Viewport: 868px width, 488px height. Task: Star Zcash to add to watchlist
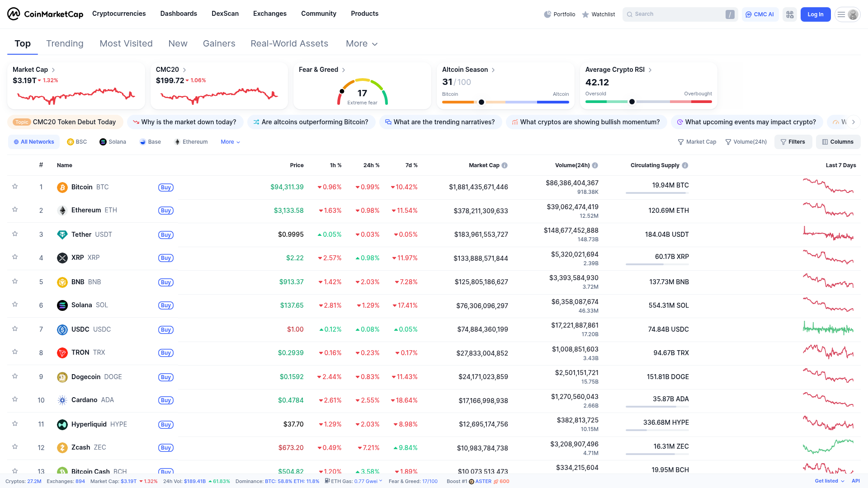tap(15, 446)
